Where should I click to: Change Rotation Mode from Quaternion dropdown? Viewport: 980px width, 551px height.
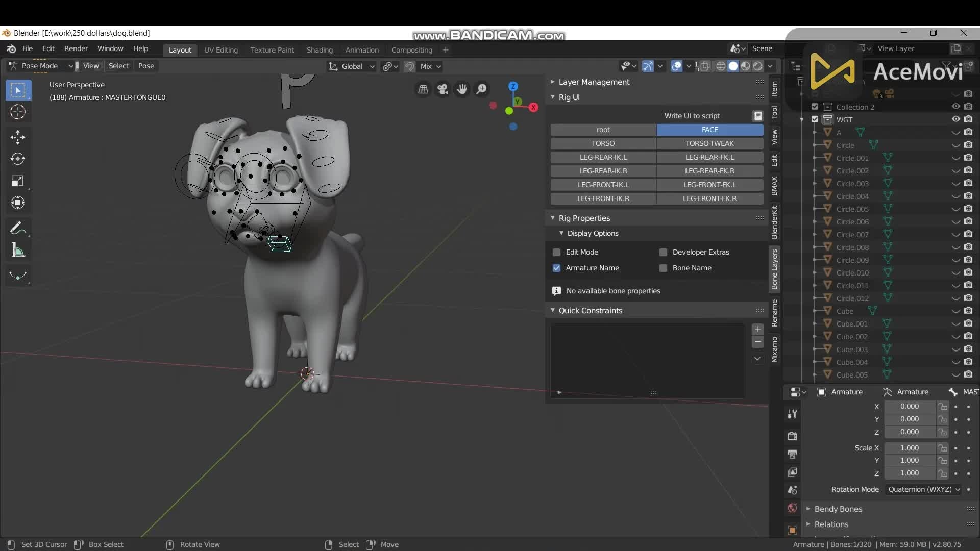pyautogui.click(x=923, y=489)
